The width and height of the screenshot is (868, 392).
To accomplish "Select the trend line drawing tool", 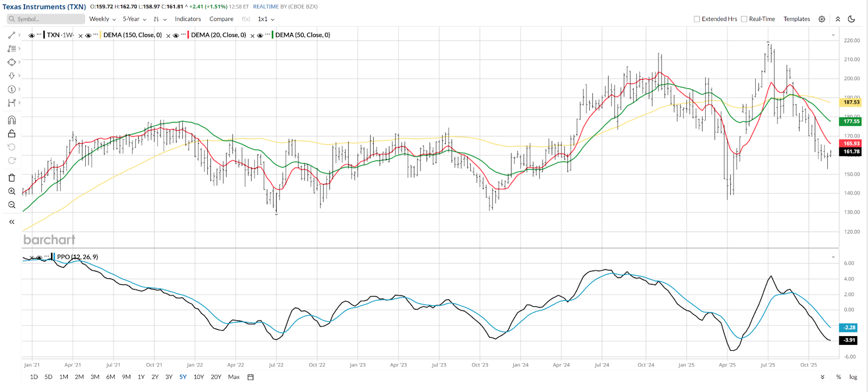I will (11, 35).
